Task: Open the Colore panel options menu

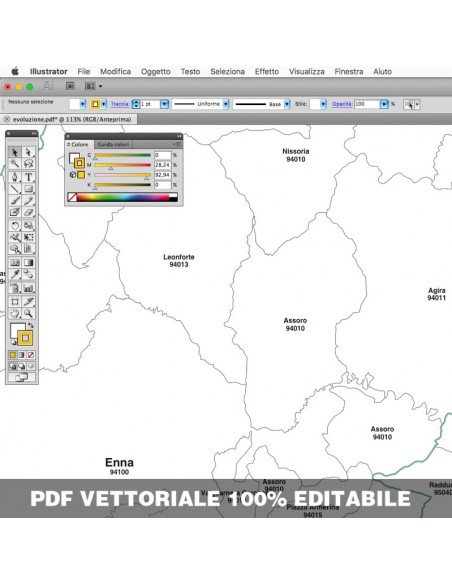Action: pyautogui.click(x=177, y=144)
